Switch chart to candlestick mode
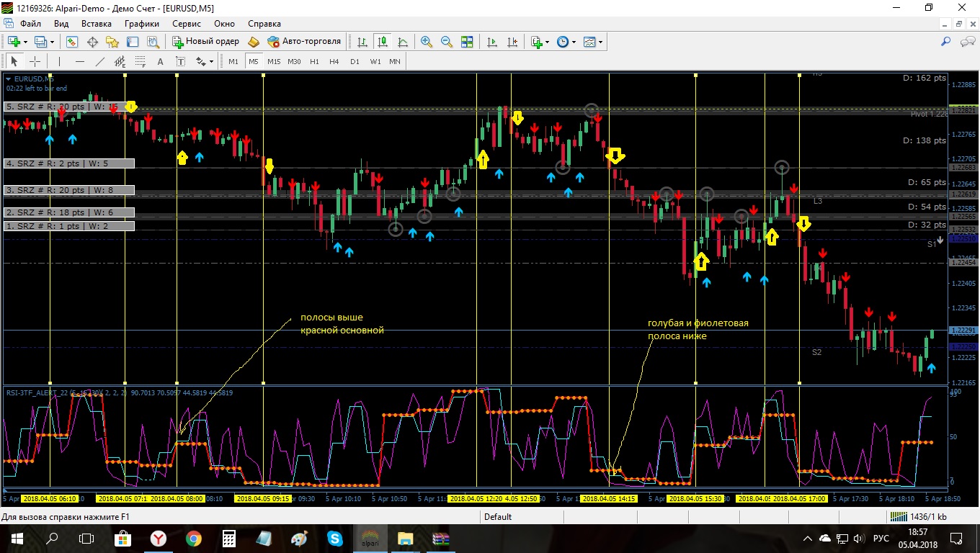 382,42
